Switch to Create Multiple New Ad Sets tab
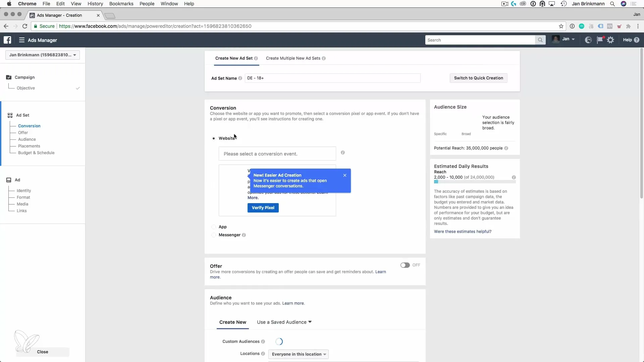644x362 pixels. coord(293,58)
